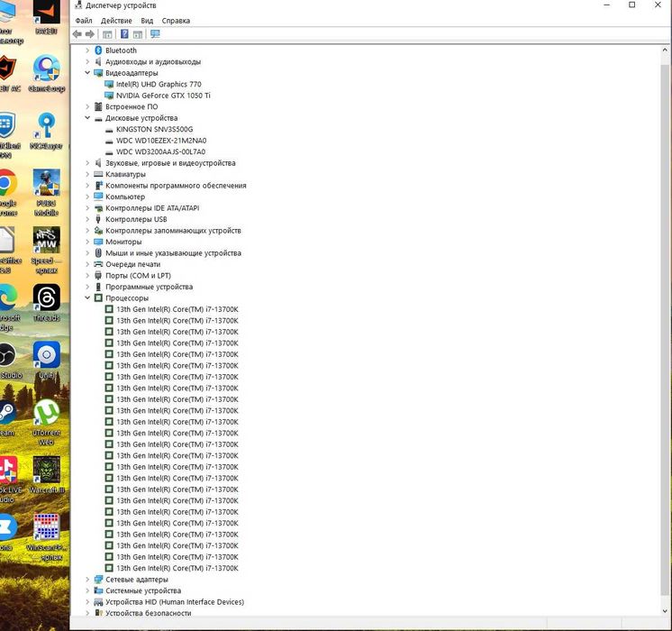Select the first i7-13700K processor entry
The width and height of the screenshot is (672, 631).
[x=177, y=309]
